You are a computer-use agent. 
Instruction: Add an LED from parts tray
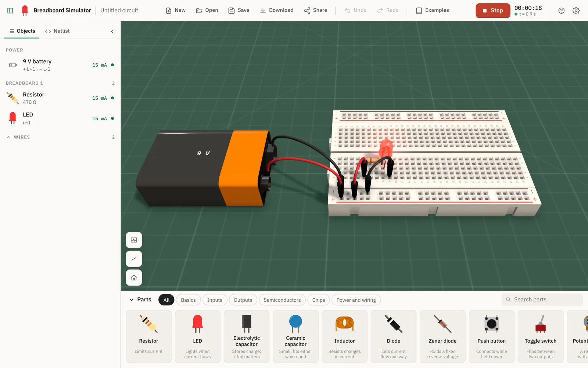click(x=197, y=336)
